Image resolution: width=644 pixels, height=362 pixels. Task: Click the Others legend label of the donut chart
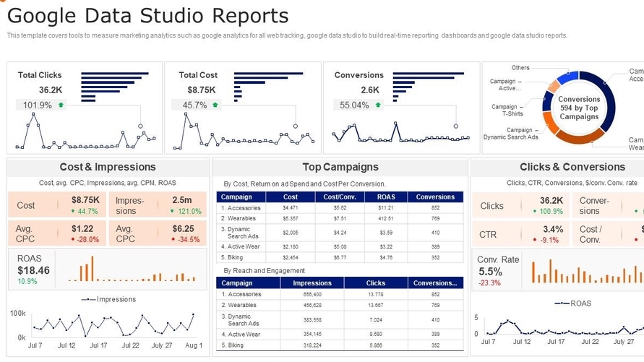(520, 68)
